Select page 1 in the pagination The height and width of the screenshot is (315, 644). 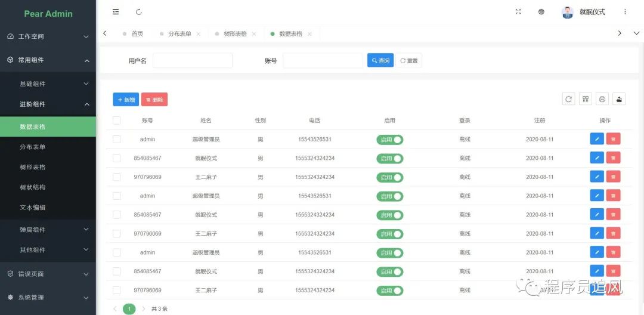[x=129, y=308]
